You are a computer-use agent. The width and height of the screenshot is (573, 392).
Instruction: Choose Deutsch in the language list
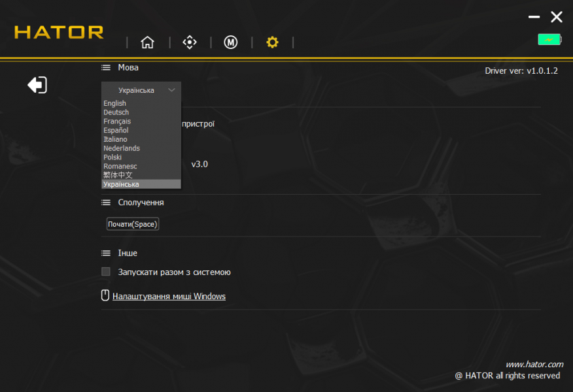116,112
